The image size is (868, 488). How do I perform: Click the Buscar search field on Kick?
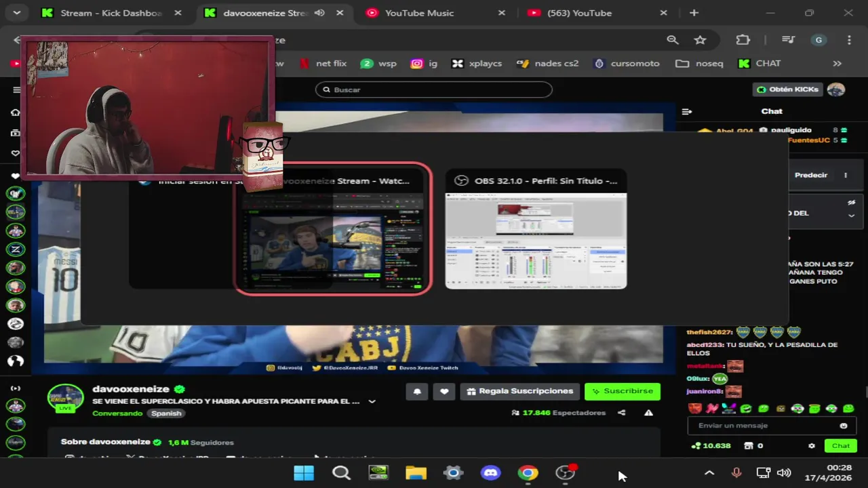[x=434, y=89]
